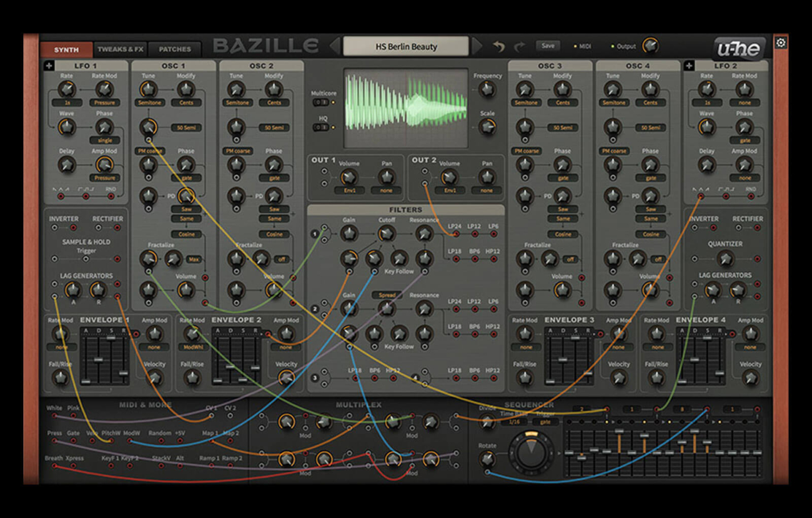Click the plus icon beside LFO 2
The height and width of the screenshot is (518, 812).
click(x=689, y=66)
